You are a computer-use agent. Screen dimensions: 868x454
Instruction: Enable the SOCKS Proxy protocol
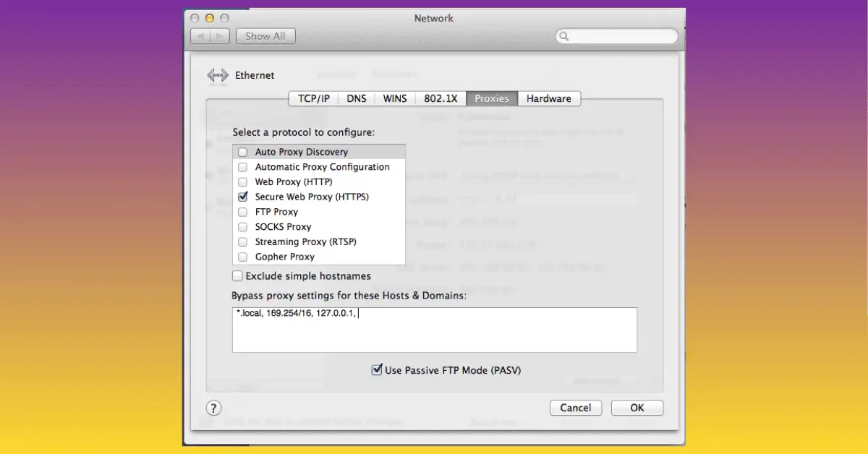tap(242, 226)
